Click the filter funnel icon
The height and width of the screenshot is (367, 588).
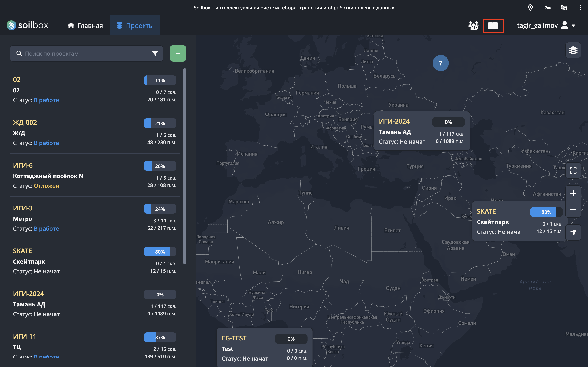point(155,53)
